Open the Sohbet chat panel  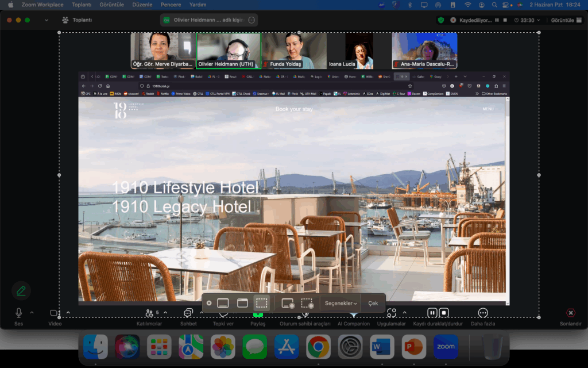[188, 313]
